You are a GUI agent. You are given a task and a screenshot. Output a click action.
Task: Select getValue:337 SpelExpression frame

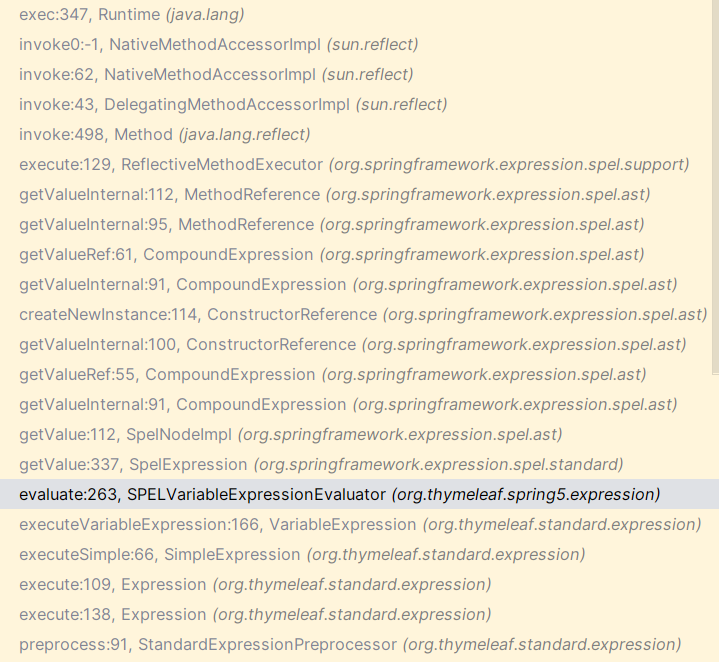(x=355, y=465)
